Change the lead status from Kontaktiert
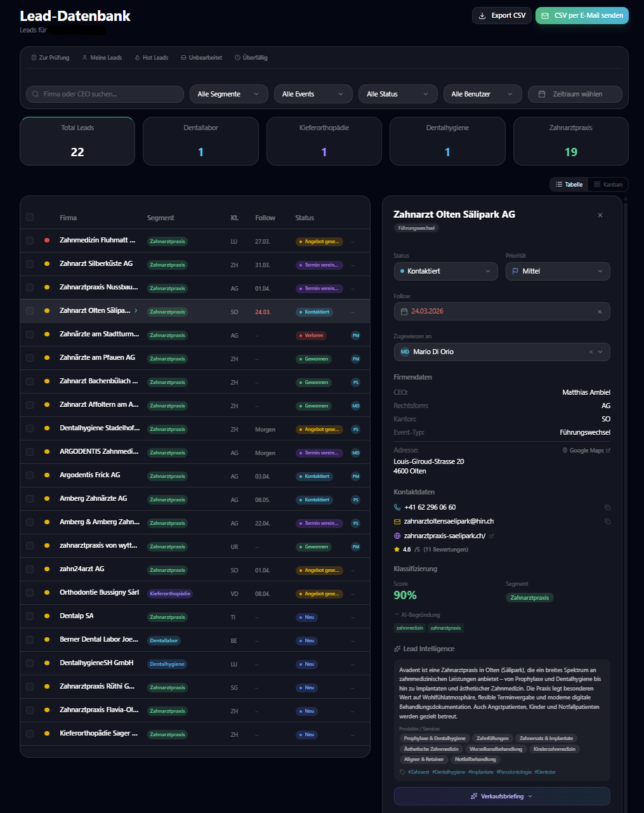The height and width of the screenshot is (813, 644). [x=445, y=271]
